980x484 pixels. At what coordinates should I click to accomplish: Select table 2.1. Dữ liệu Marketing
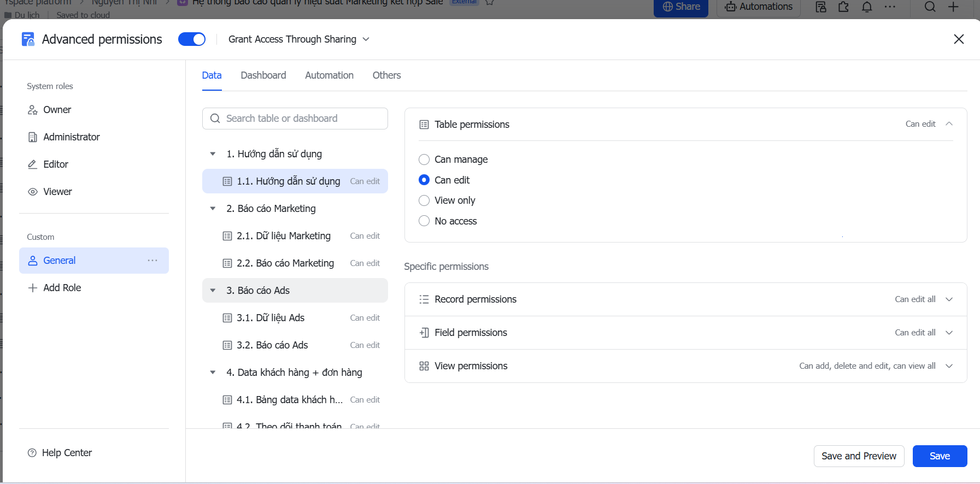tap(295, 236)
